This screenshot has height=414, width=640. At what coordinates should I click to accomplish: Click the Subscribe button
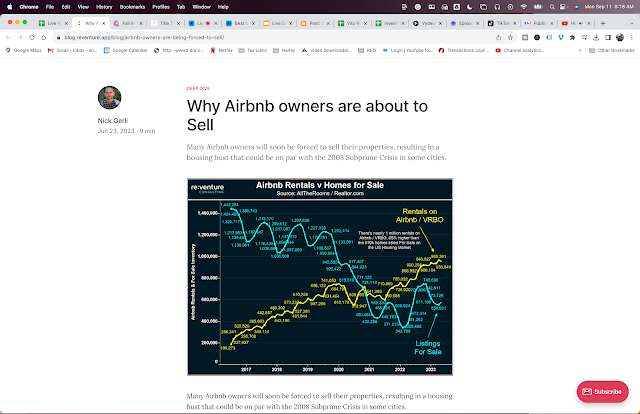602,392
